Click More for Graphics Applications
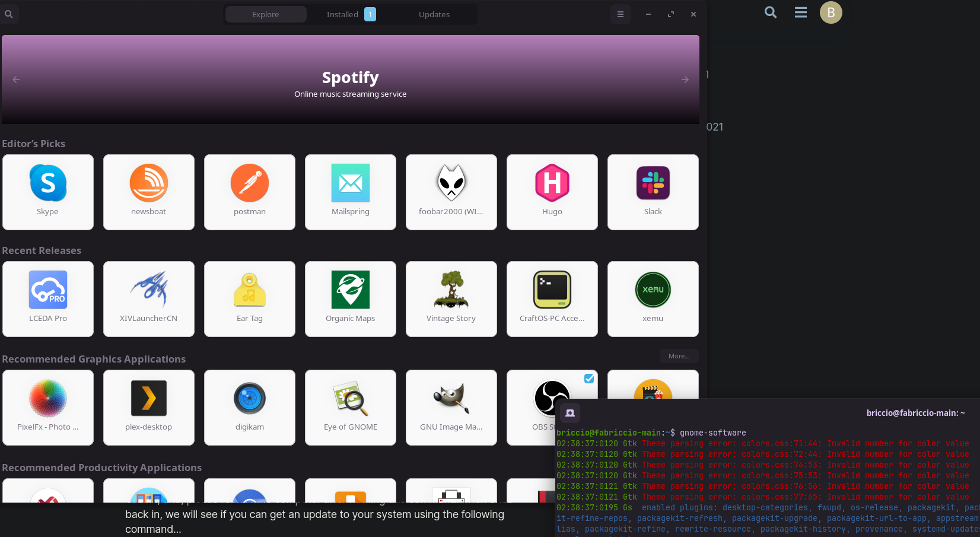 tap(679, 356)
